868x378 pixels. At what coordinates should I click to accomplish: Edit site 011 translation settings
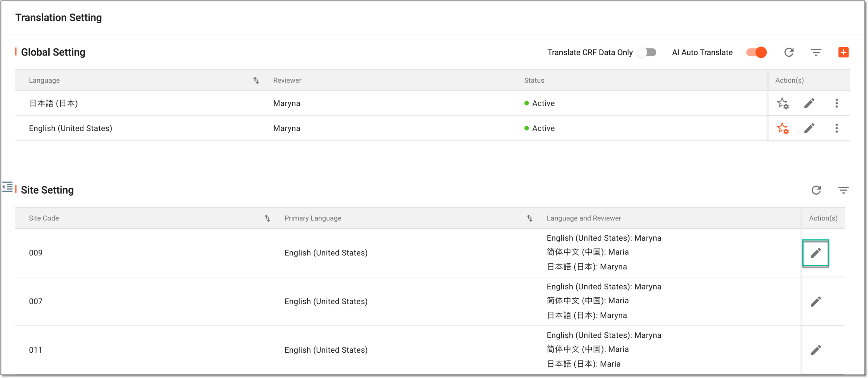(x=816, y=350)
